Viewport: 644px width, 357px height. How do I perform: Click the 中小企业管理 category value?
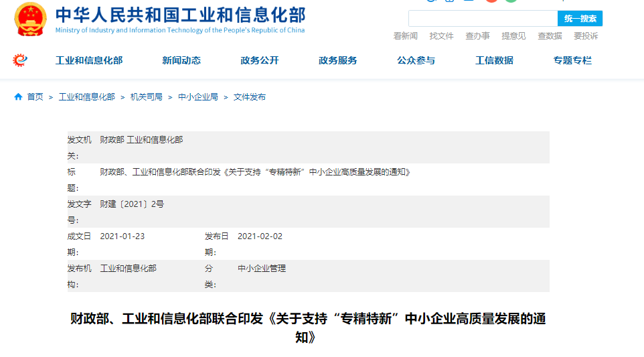(x=262, y=269)
